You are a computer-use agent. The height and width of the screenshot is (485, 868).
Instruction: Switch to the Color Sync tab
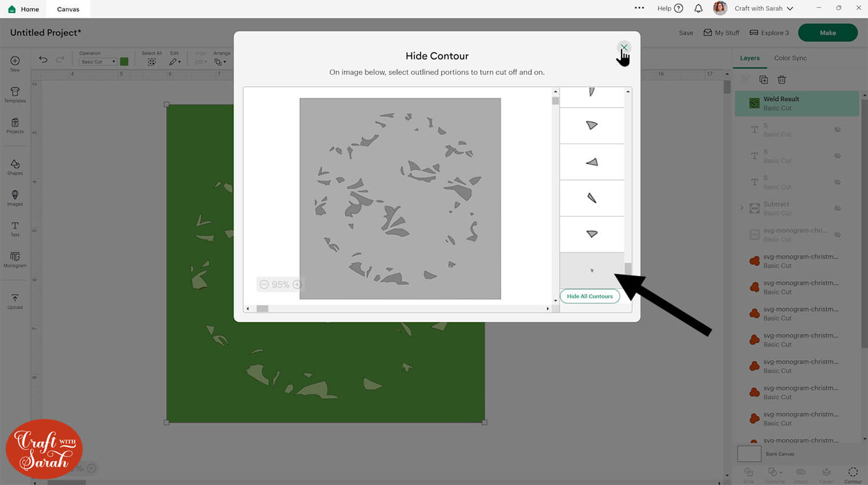coord(790,58)
